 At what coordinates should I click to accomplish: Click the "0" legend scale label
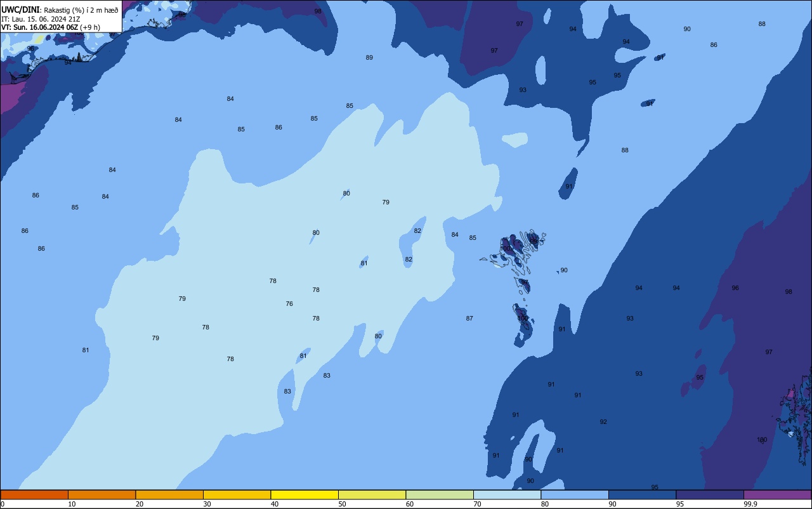pos(3,504)
